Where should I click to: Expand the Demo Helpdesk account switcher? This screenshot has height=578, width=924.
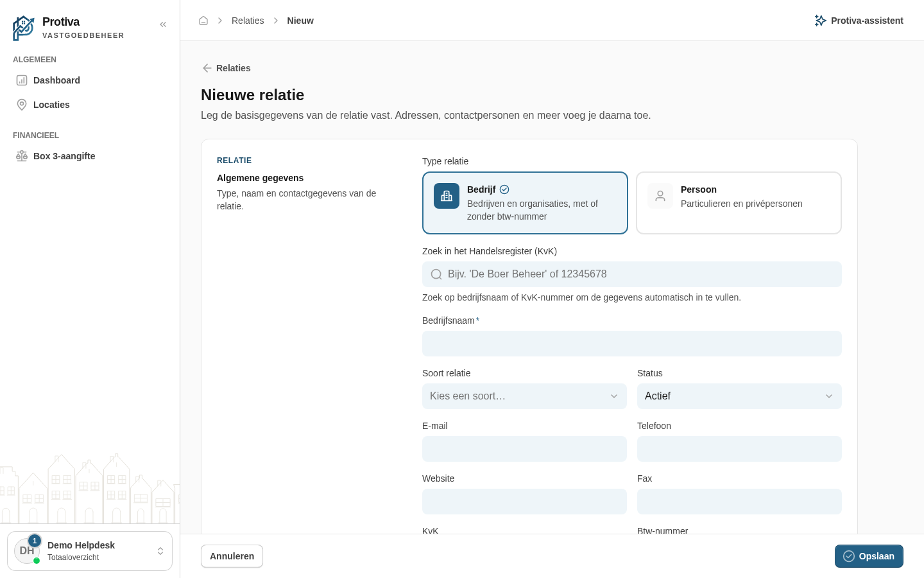pyautogui.click(x=90, y=551)
